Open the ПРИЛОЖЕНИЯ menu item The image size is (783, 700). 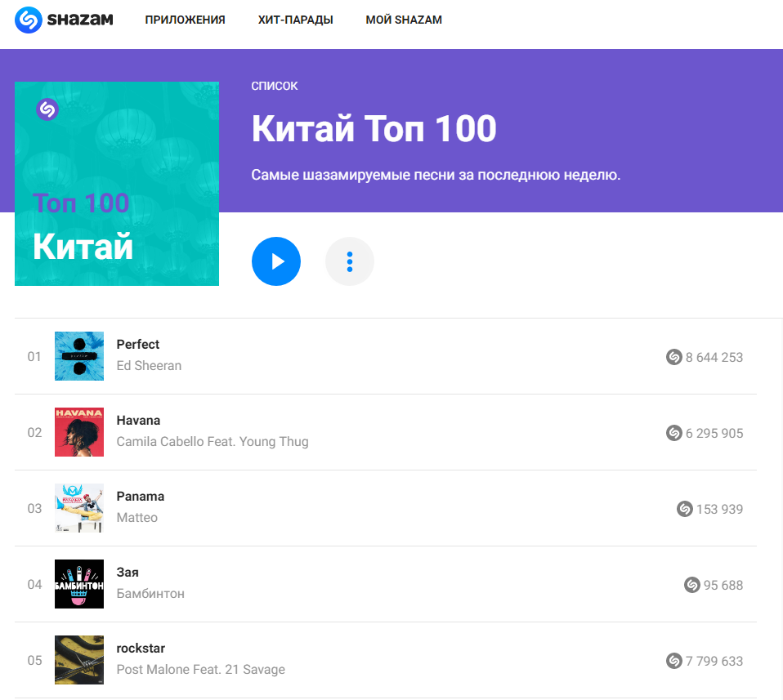(186, 20)
